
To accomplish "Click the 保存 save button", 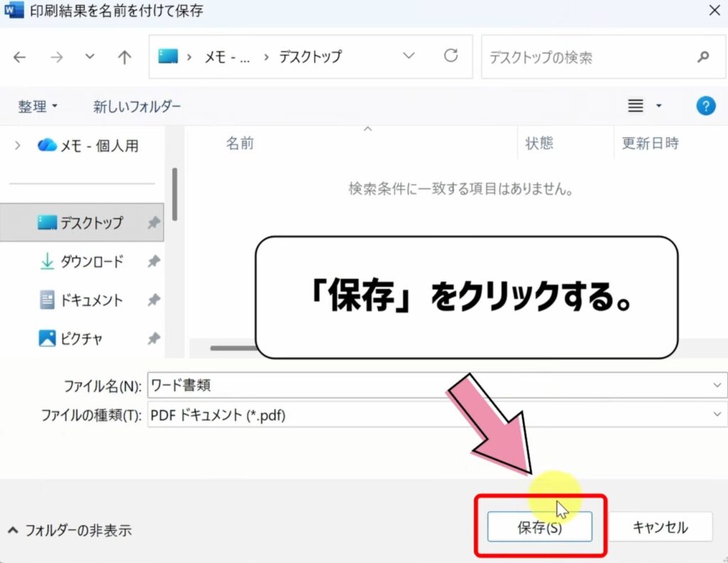I will tap(540, 526).
